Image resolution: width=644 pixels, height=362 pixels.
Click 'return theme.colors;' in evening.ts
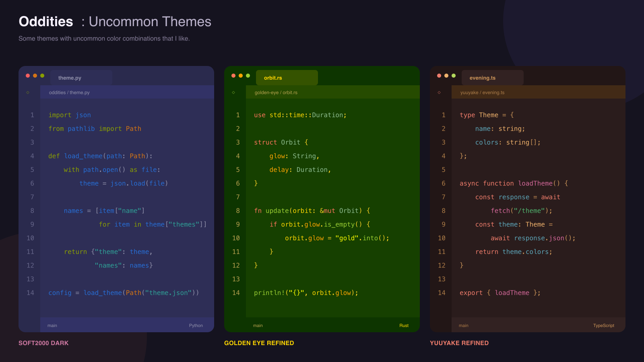coord(514,252)
